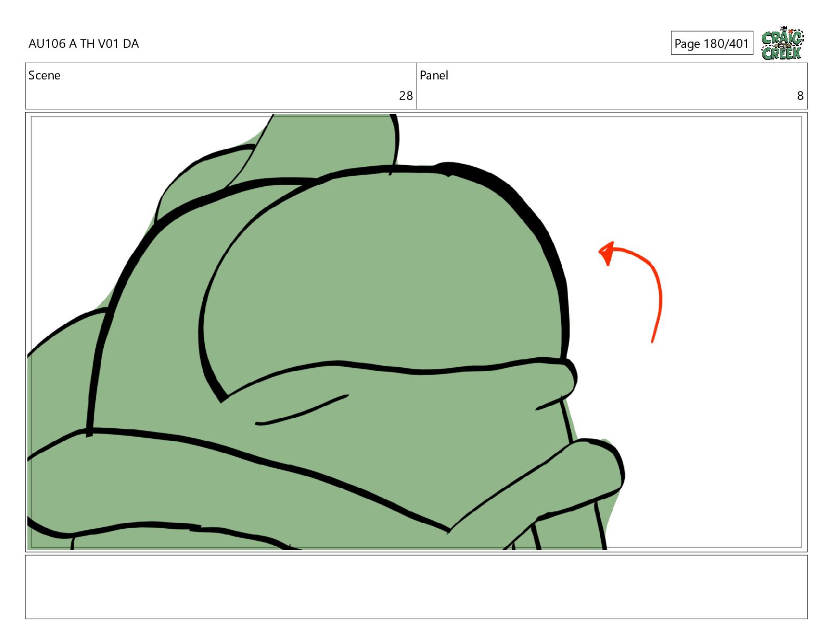Click the Scene label
834x644 pixels.
tap(44, 75)
